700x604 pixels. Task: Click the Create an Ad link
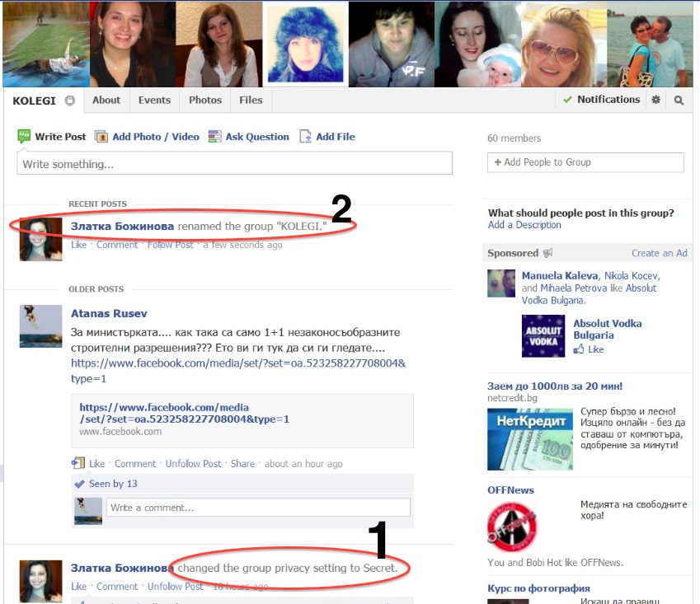[x=659, y=253]
